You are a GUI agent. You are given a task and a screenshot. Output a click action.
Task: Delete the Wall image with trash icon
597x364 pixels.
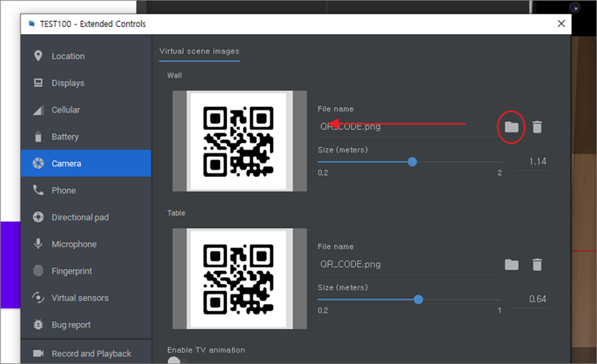(x=537, y=127)
